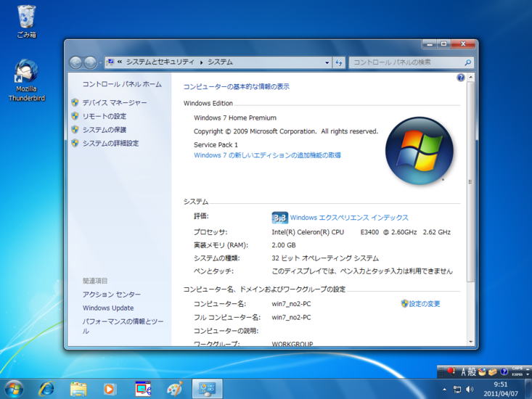
Task: Open アクション センター link
Action: pyautogui.click(x=111, y=295)
